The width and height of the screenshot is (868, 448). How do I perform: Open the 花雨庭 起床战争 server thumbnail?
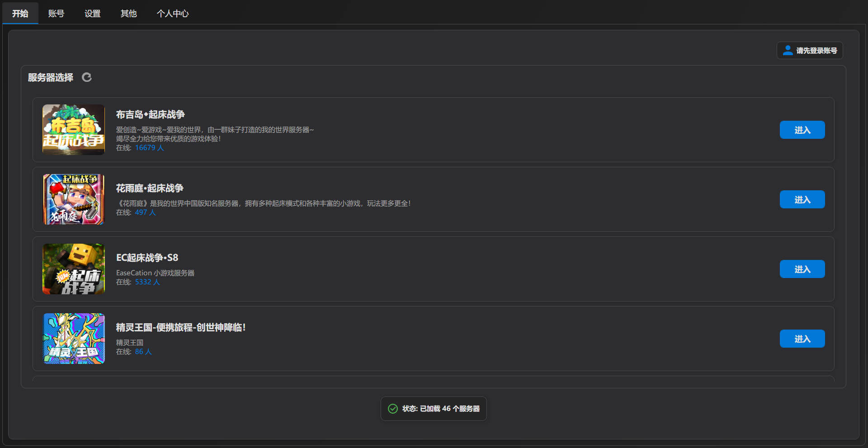pyautogui.click(x=74, y=199)
